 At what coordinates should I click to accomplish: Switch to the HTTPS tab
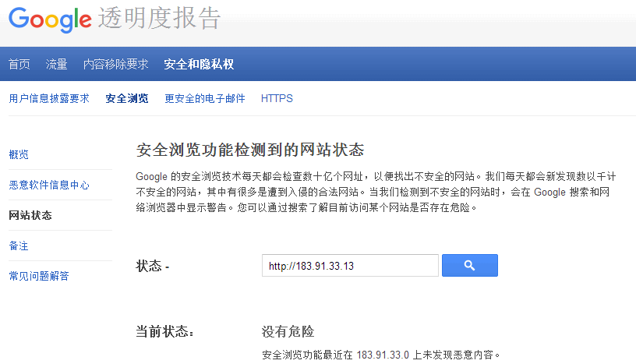click(x=277, y=99)
